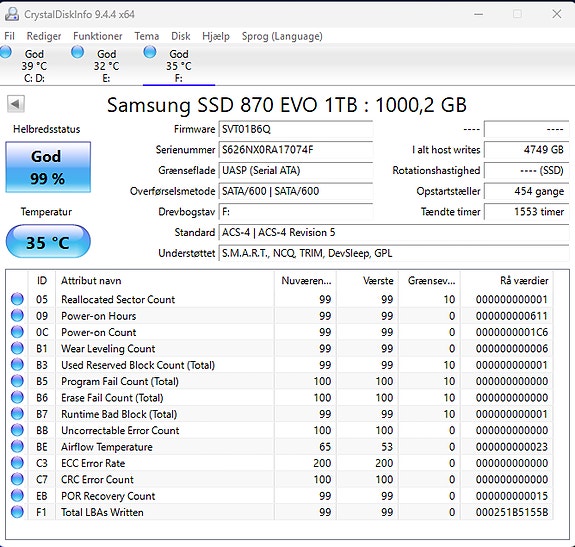Open the Funktioner menu
The image size is (575, 547).
(98, 36)
